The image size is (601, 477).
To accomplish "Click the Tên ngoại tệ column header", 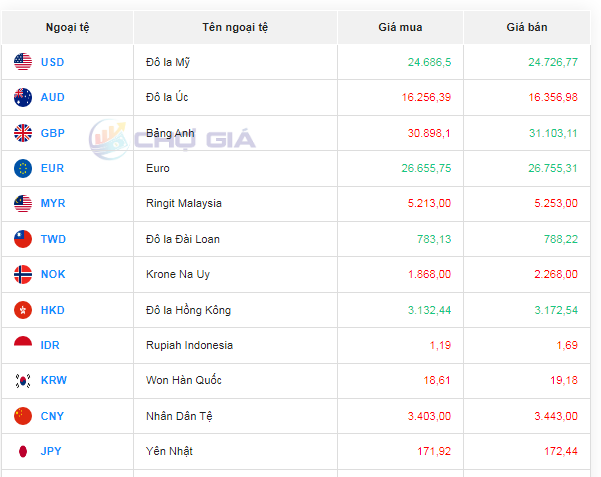I will click(x=234, y=27).
